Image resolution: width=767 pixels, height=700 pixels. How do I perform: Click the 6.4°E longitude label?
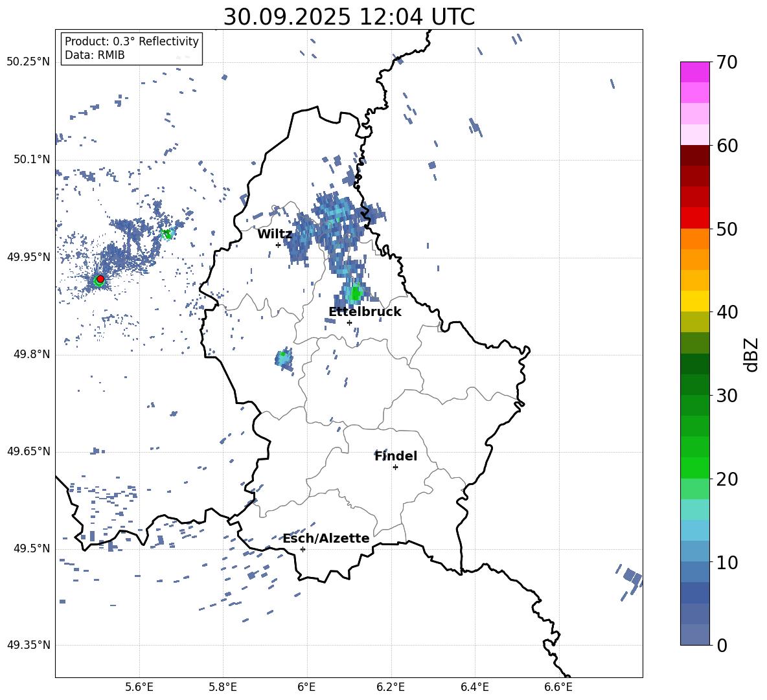tap(474, 687)
